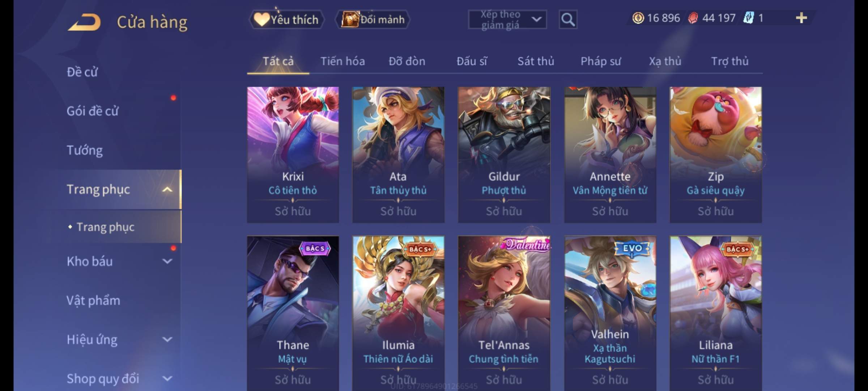
Task: Open the search magnifier icon
Action: [568, 20]
